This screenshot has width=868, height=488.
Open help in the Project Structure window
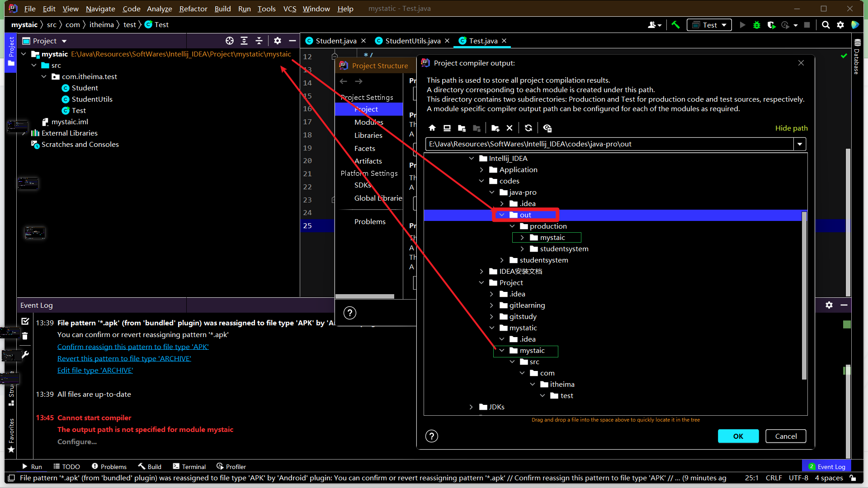350,313
